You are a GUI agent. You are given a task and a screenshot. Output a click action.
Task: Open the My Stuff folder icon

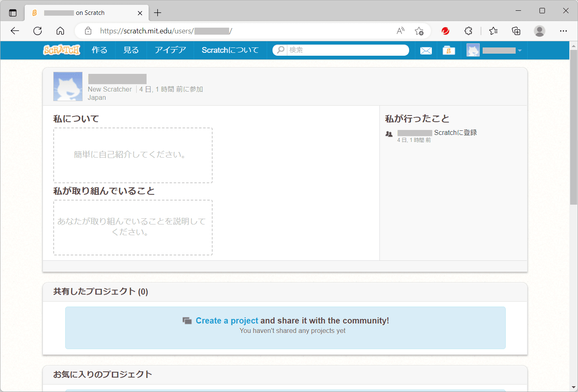coord(448,50)
